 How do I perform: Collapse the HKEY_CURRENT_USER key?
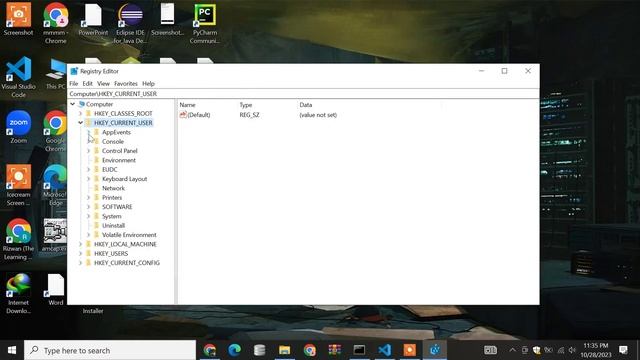[x=80, y=123]
